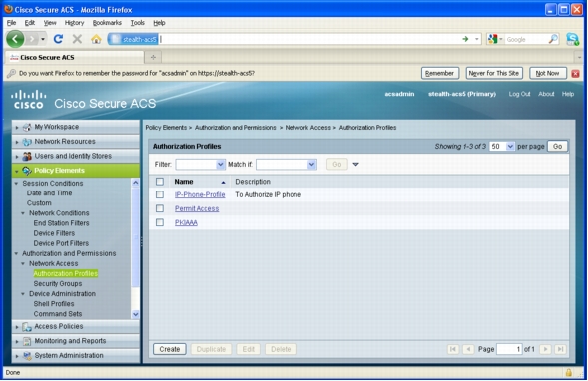Open the File menu

(11, 23)
